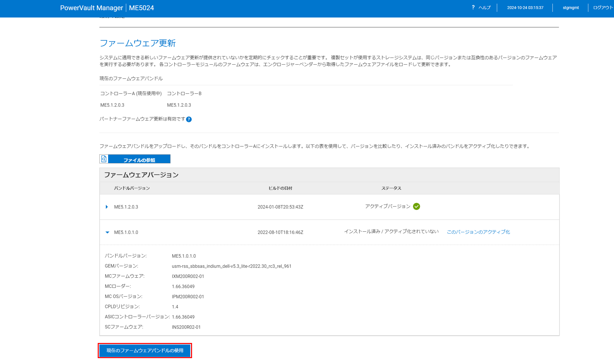
Task: Click the ステータス column header
Action: click(x=391, y=188)
